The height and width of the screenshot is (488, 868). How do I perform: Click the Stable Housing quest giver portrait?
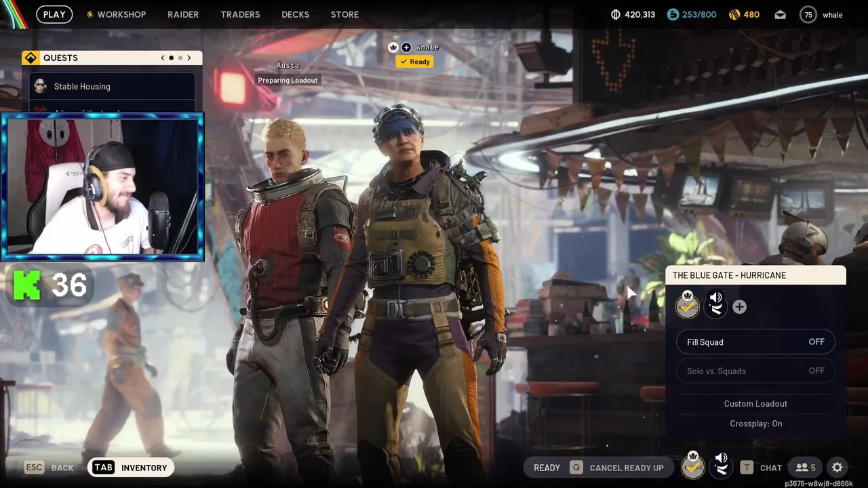40,86
